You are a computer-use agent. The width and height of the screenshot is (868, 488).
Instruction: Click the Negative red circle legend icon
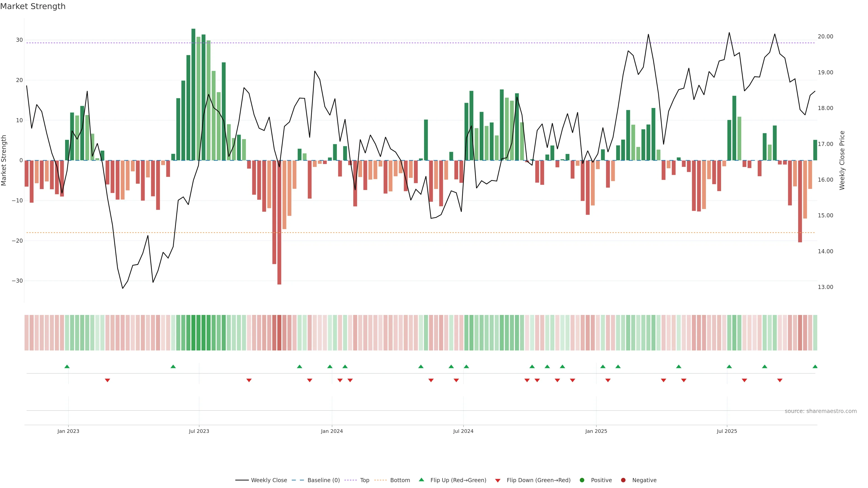click(623, 480)
